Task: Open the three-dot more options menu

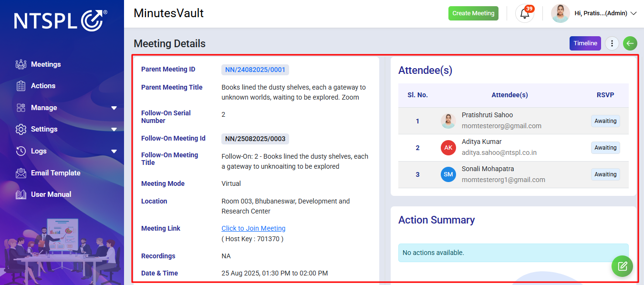Action: tap(612, 43)
